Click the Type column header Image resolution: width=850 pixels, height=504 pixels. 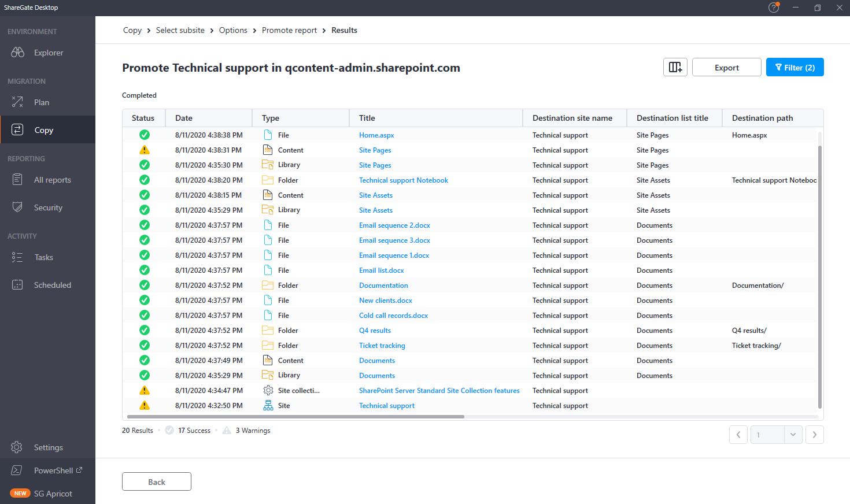point(301,118)
